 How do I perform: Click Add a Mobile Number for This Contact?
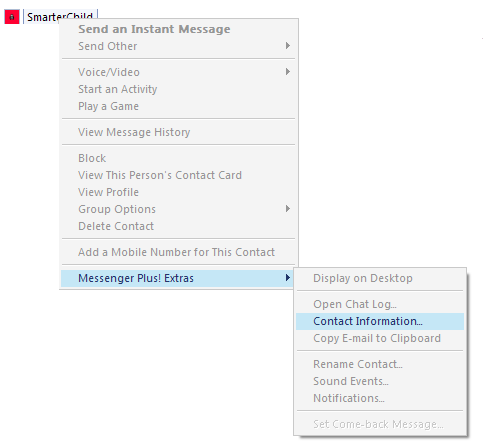[178, 252]
